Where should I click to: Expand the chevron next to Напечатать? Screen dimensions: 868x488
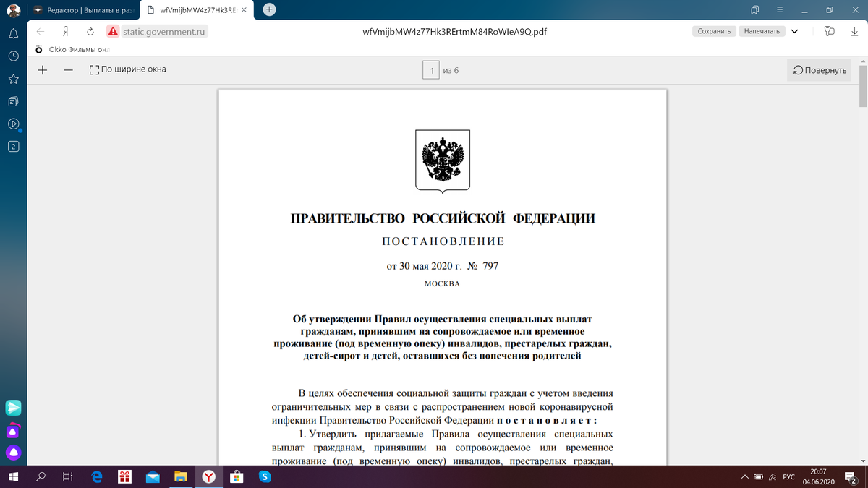click(795, 31)
